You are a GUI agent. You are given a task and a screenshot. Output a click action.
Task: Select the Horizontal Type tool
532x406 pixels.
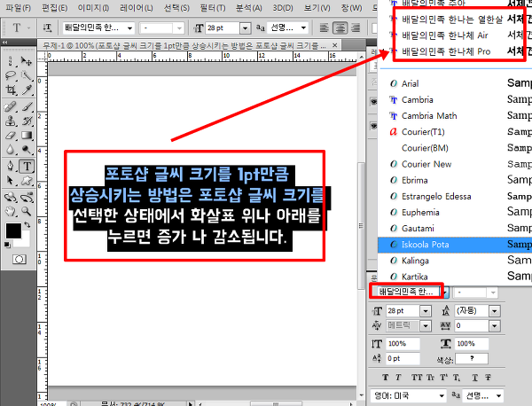[27, 166]
